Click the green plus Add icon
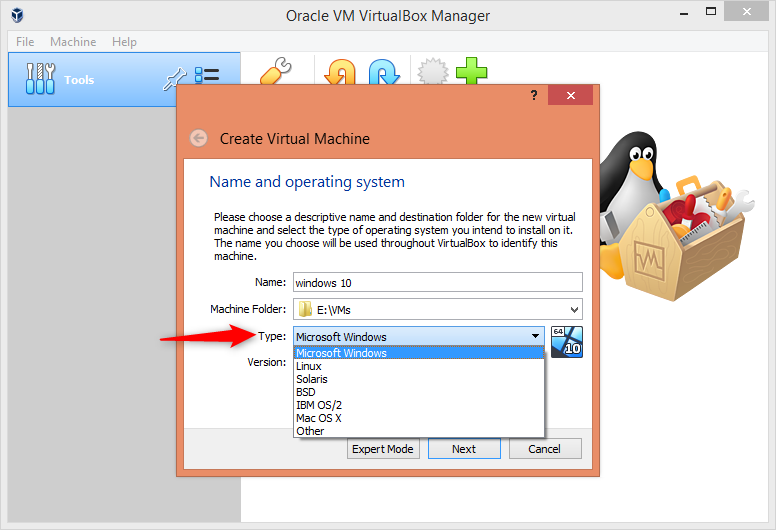 [471, 71]
